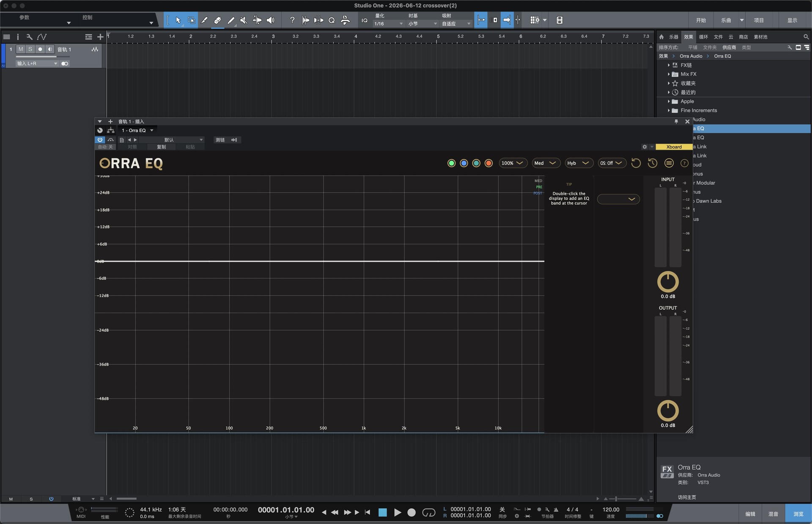Screen dimensions: 812x524
Task: Click the 测链 sidechain button
Action: pyautogui.click(x=227, y=140)
